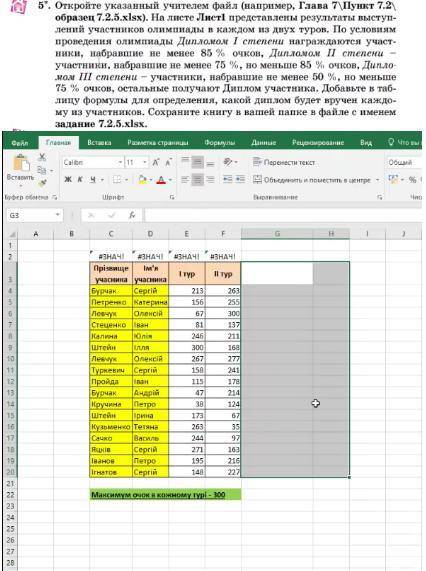Align cell text to the left
Viewport: 426px width, 571px height.
click(x=185, y=180)
